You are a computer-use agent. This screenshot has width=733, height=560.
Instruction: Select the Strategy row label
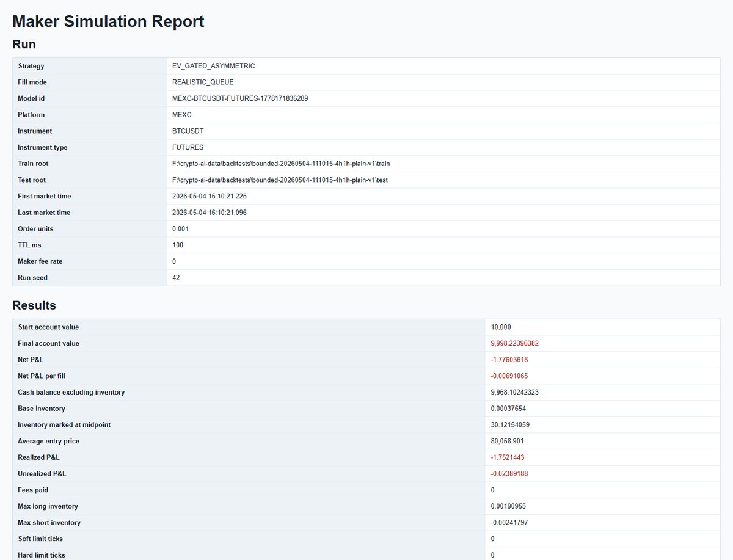point(31,66)
